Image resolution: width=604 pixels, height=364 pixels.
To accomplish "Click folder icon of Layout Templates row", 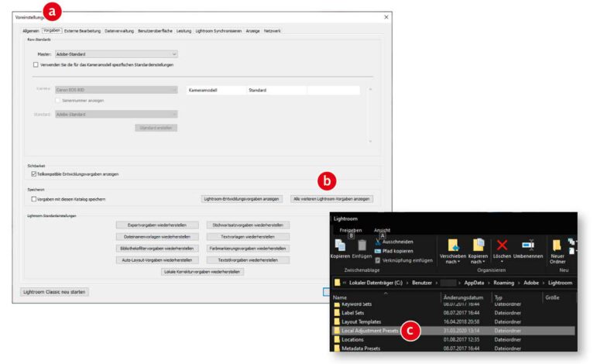I will coord(337,321).
